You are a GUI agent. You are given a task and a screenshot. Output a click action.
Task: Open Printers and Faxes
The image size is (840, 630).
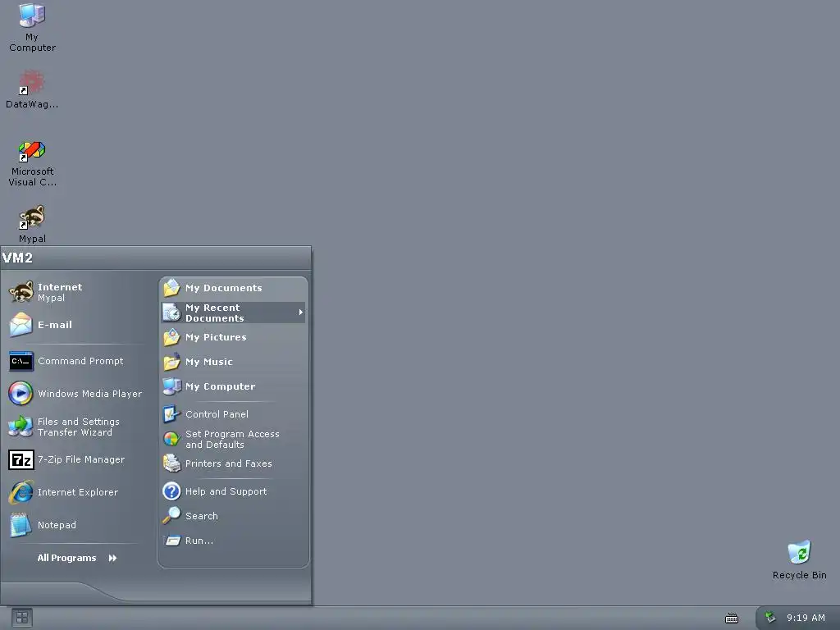pos(233,463)
